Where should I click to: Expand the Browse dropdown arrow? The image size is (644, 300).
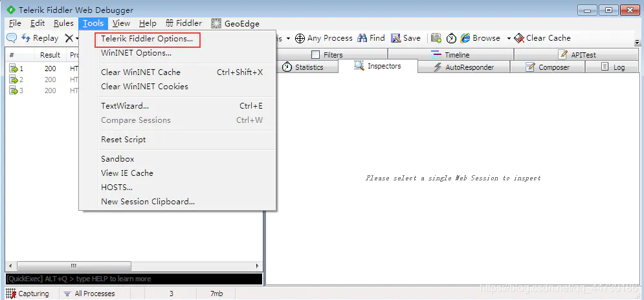[x=509, y=39]
